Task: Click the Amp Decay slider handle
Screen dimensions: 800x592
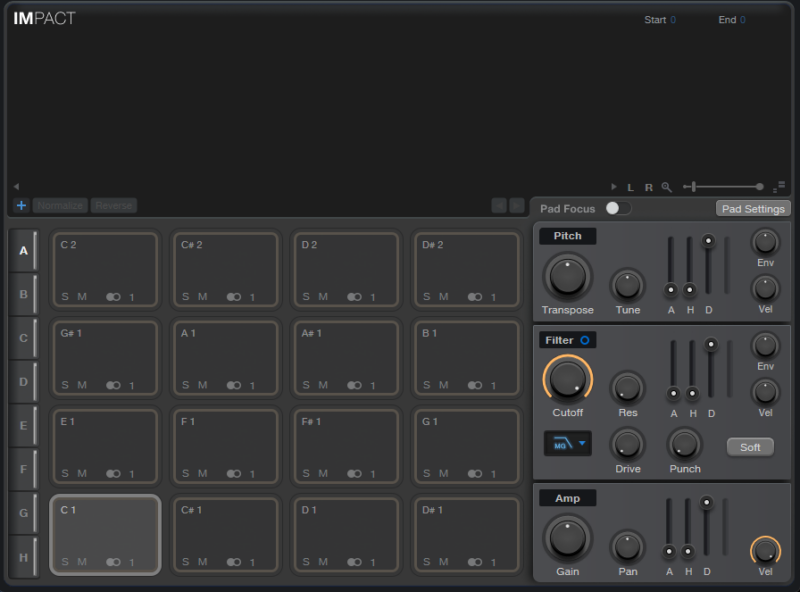Action: 707,502
